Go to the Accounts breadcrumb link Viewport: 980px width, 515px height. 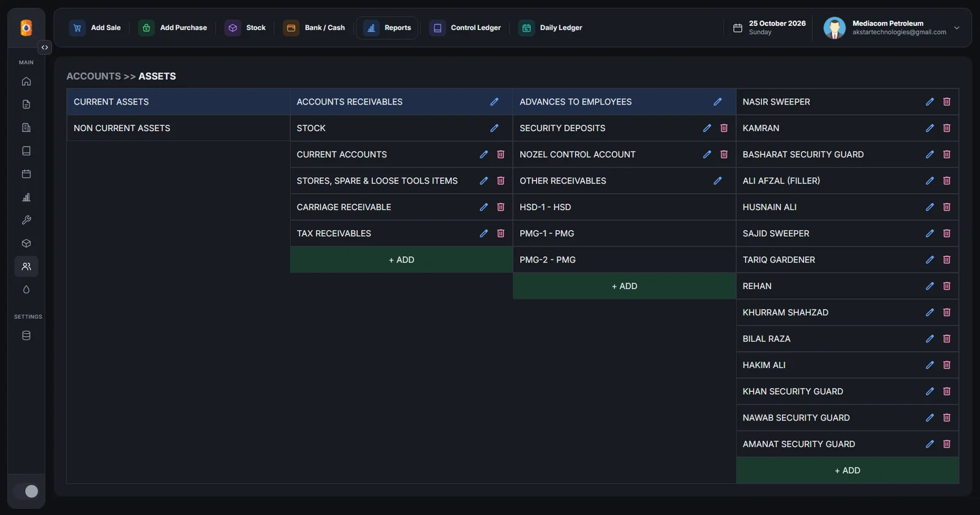94,76
